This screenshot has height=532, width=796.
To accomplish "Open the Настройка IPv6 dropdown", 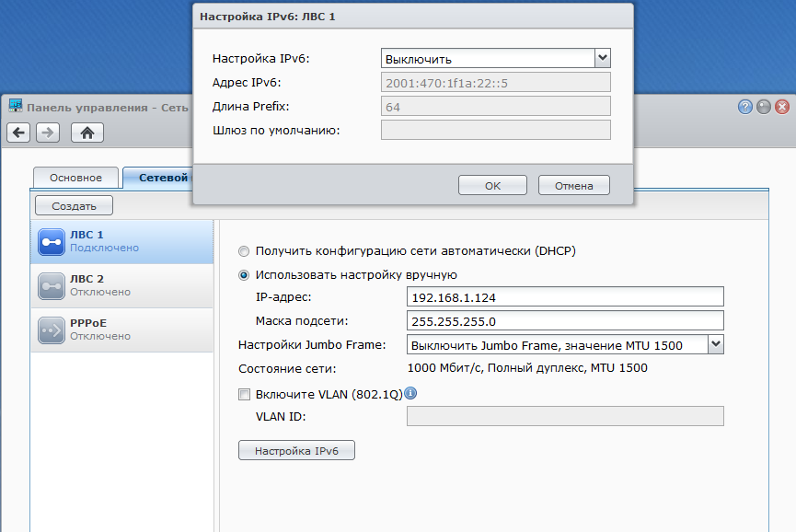I will 603,58.
